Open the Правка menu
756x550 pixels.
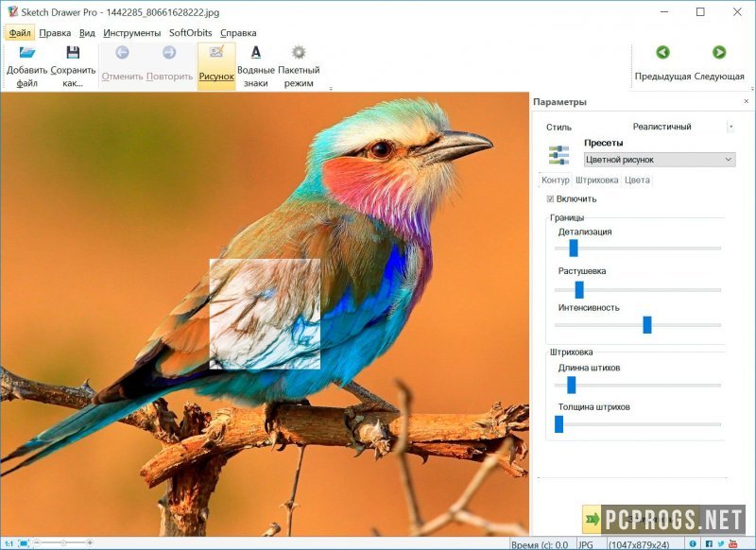(55, 33)
